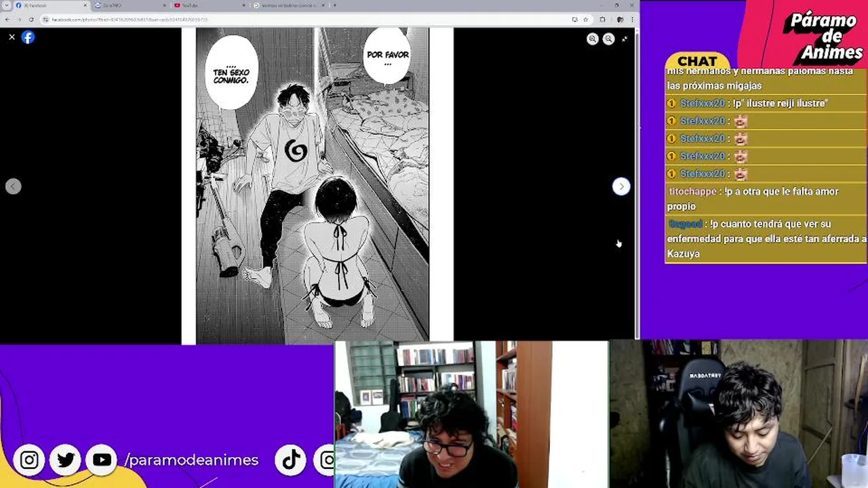Go to the previous photo

point(14,186)
